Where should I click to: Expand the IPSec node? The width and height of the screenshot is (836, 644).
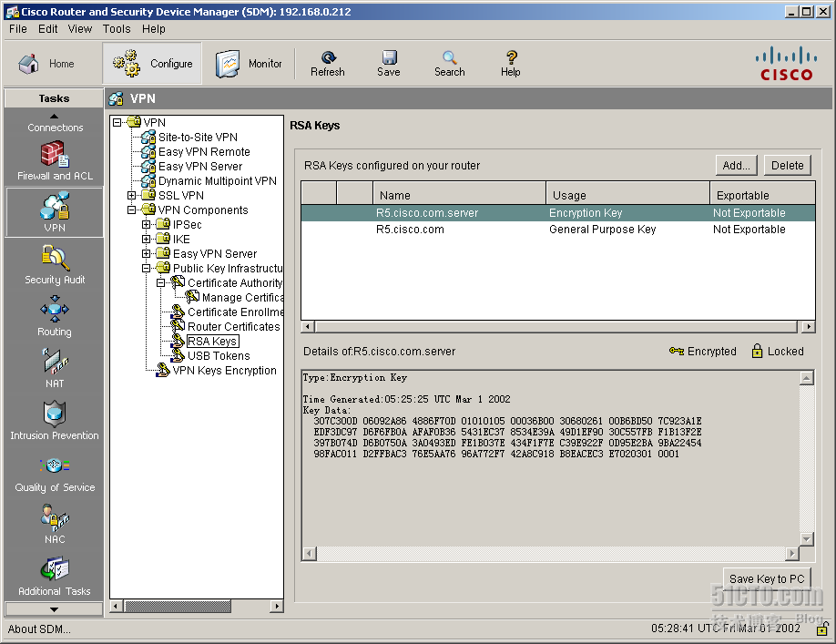tap(146, 224)
